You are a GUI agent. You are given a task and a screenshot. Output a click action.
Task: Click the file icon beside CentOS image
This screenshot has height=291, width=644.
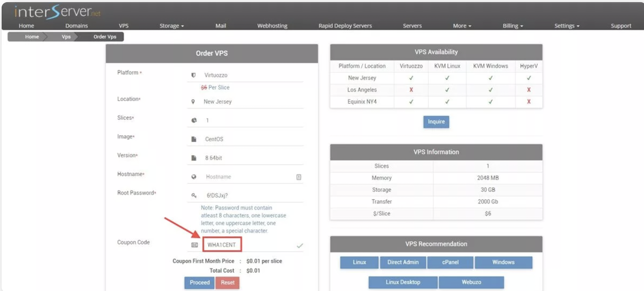[194, 139]
